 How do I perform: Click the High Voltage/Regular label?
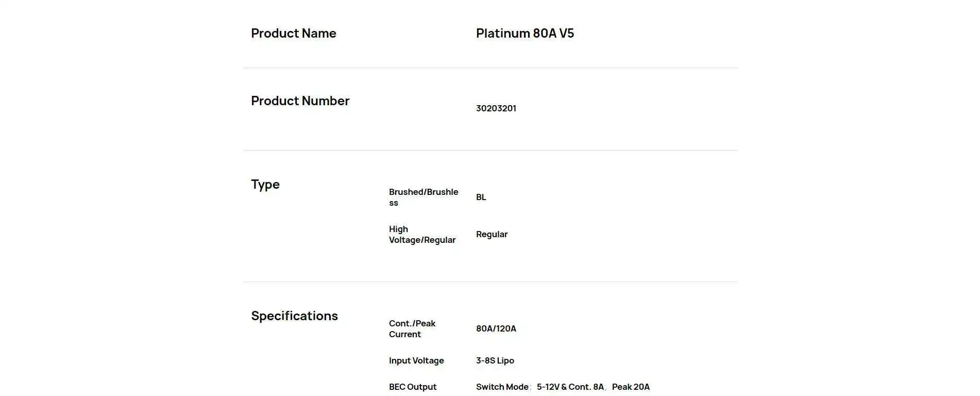(x=421, y=234)
